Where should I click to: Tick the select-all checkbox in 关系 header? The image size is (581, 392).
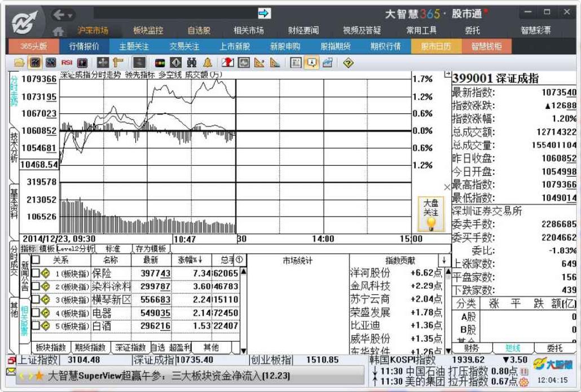[x=36, y=259]
